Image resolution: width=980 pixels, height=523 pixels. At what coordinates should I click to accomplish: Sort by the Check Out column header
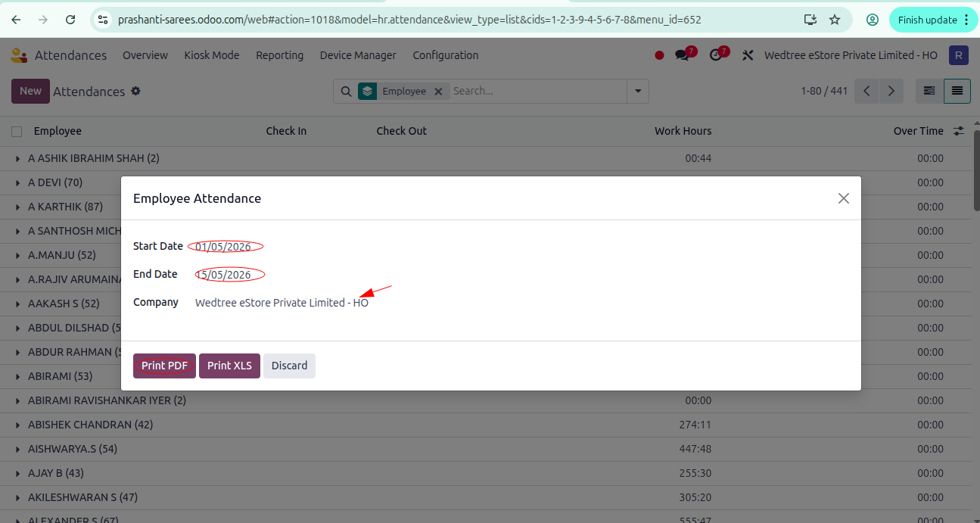(402, 131)
